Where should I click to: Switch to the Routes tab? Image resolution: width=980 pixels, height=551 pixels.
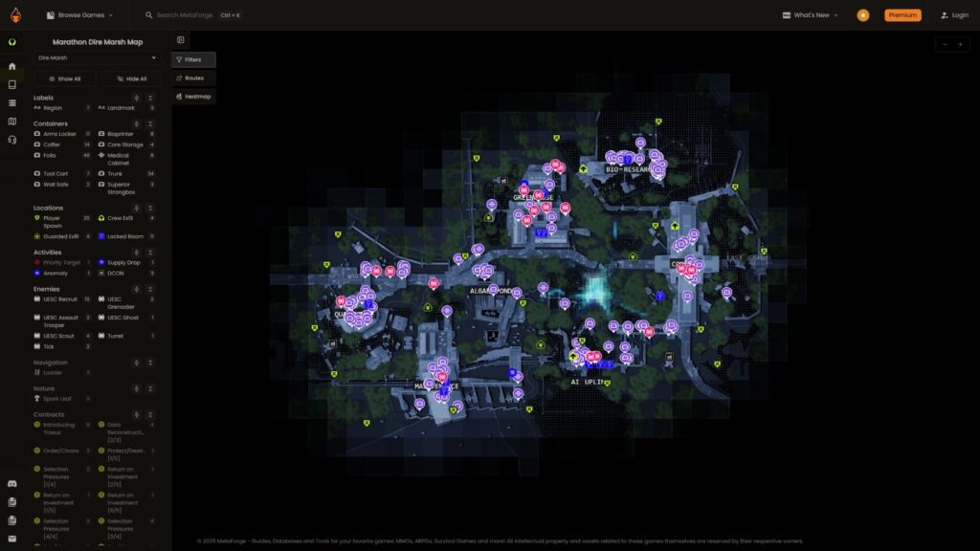193,78
